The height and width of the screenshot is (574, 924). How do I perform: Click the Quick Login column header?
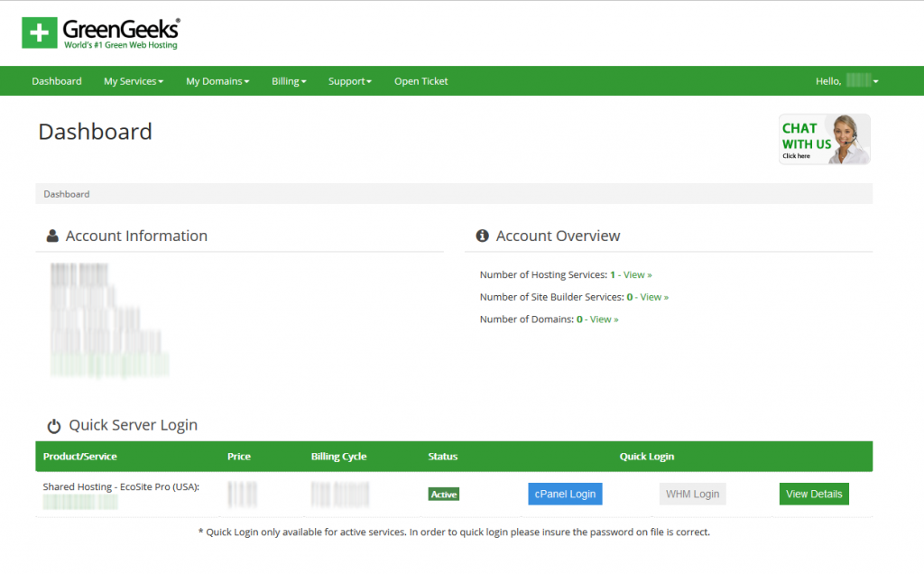[x=646, y=456]
